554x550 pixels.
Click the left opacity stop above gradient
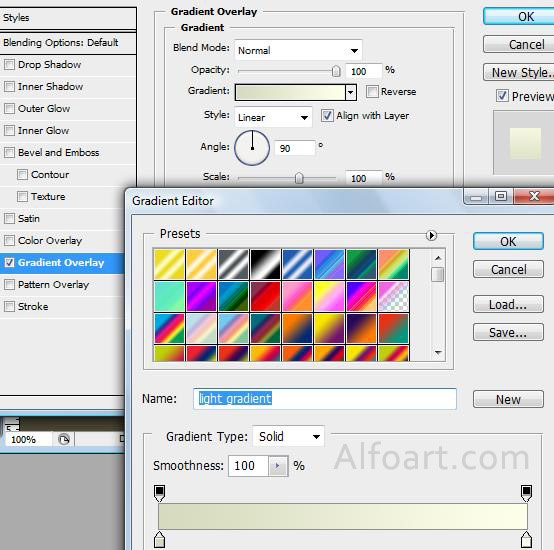click(x=159, y=493)
